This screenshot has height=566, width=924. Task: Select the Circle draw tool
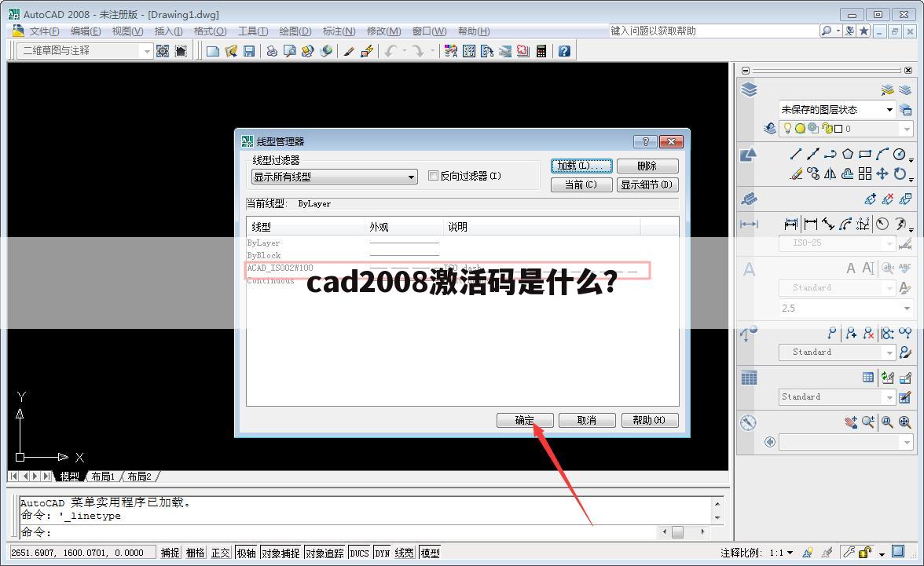tap(899, 155)
